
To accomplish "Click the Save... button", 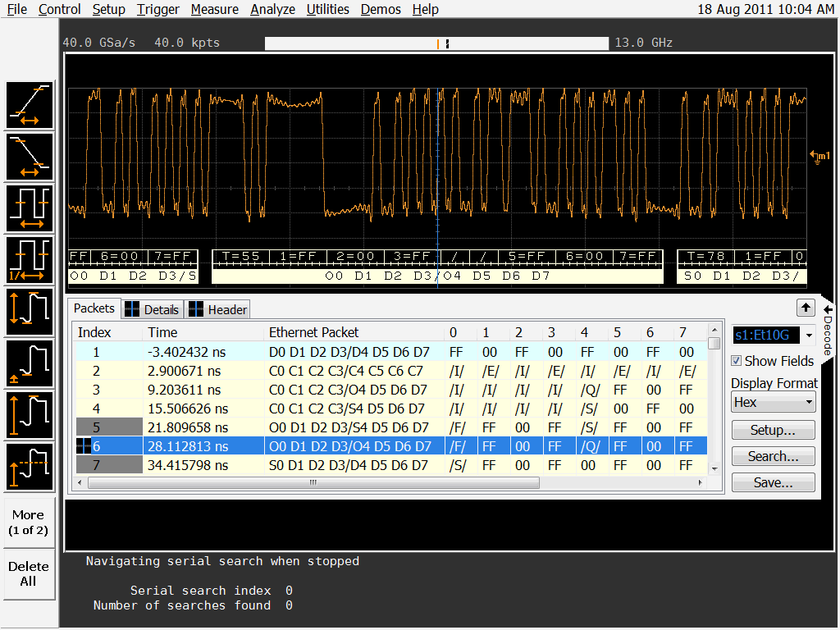I will [773, 482].
